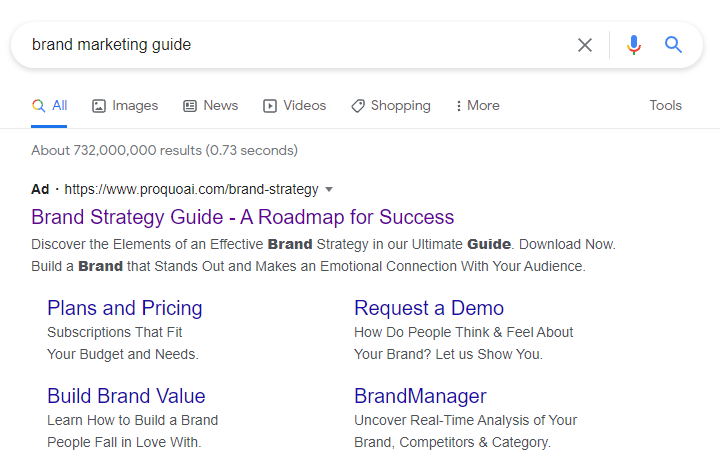Visit the Build Brand Value sitelink
The image size is (720, 462).
pyautogui.click(x=126, y=396)
